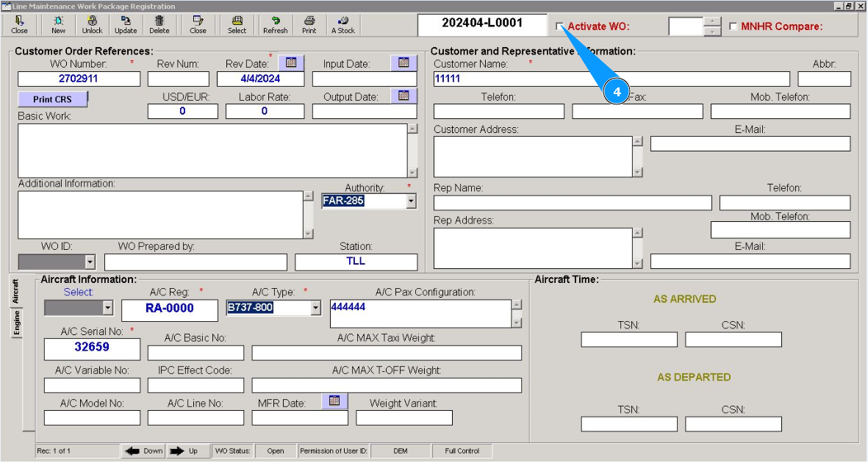Open calendar for Rev Date
This screenshot has width=868, height=463.
pyautogui.click(x=292, y=62)
